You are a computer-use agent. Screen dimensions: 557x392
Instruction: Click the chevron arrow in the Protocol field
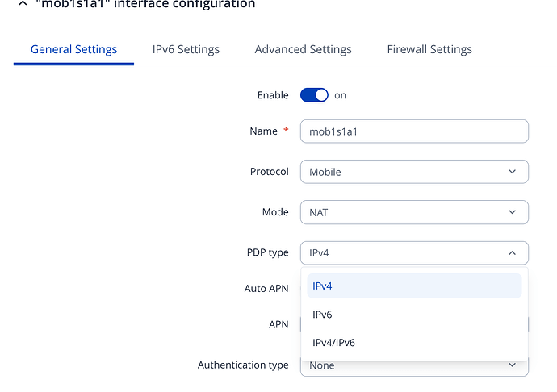[x=512, y=172]
